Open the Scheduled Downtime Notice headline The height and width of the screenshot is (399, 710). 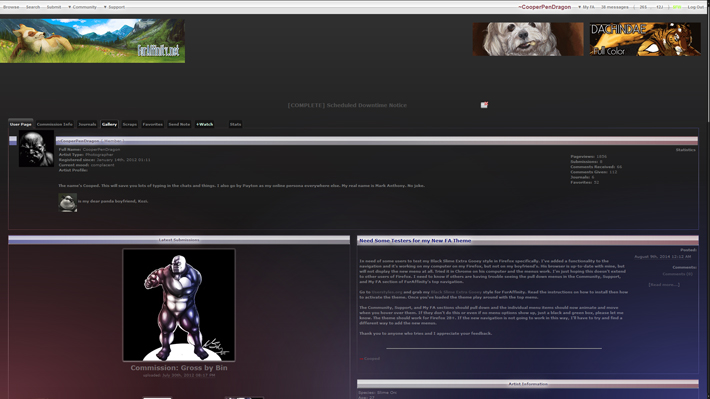click(x=347, y=105)
